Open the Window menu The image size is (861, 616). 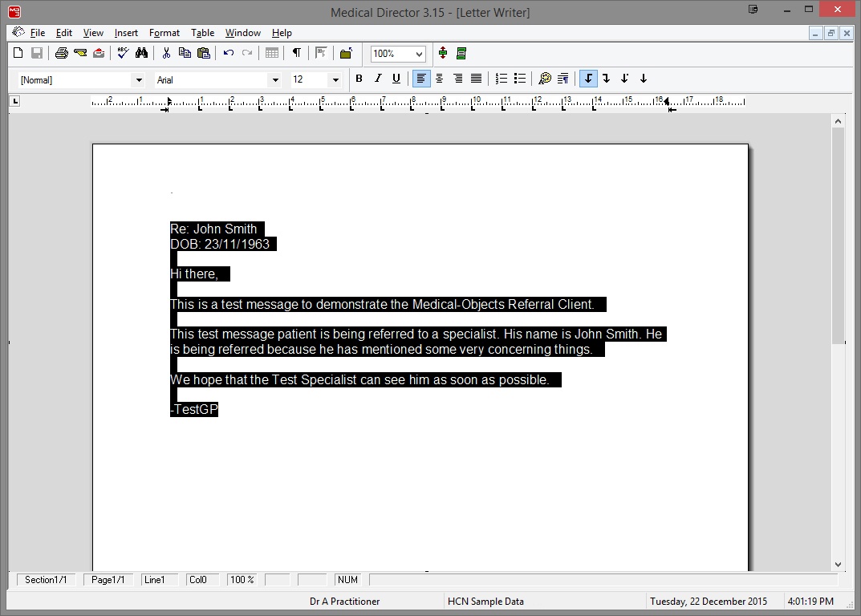click(x=242, y=33)
